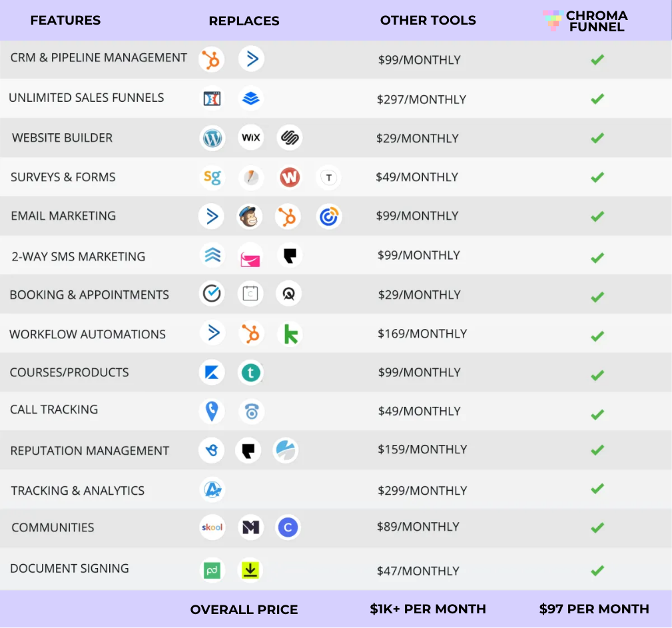Click the Chroma Funnel logo

586,21
